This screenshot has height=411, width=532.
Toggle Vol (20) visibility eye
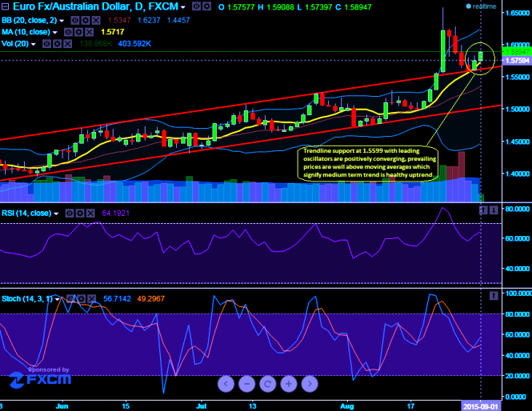(x=46, y=44)
